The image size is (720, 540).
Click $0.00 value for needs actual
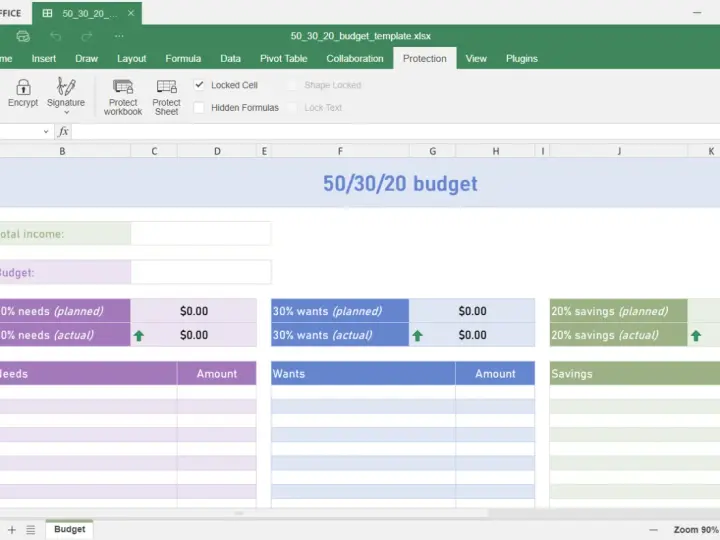click(x=194, y=335)
